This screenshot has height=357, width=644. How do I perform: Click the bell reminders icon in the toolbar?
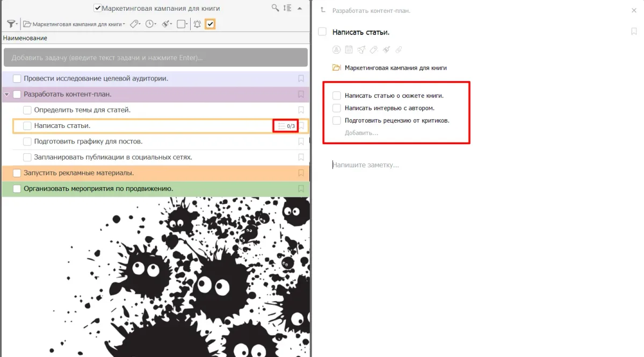(197, 24)
